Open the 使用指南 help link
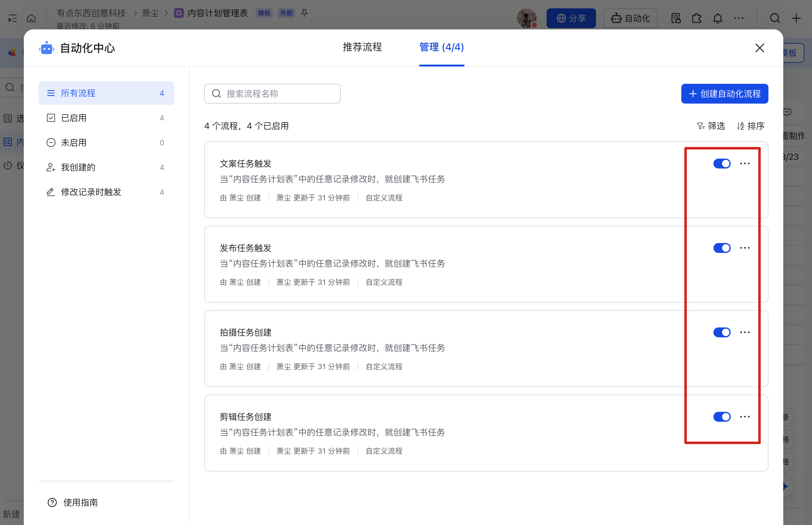This screenshot has height=525, width=812. (73, 502)
